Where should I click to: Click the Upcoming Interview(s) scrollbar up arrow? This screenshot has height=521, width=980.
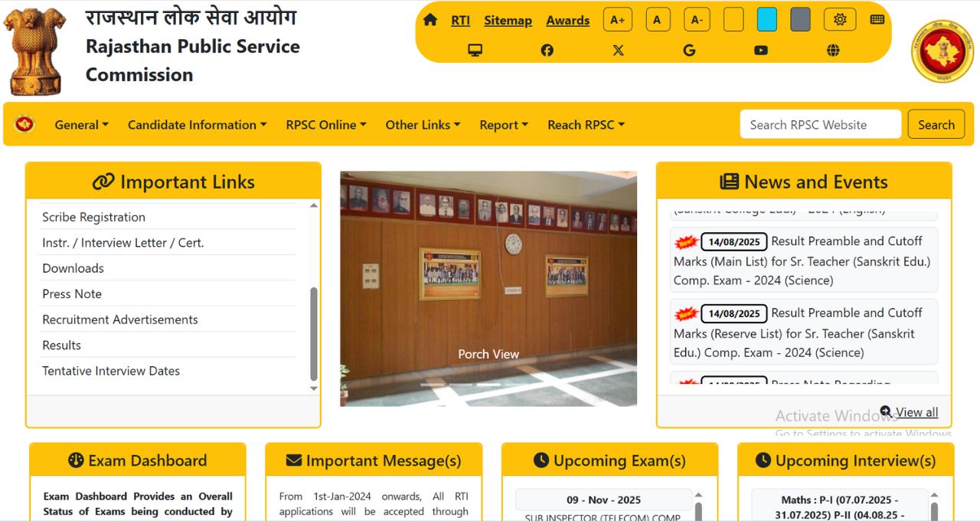934,496
